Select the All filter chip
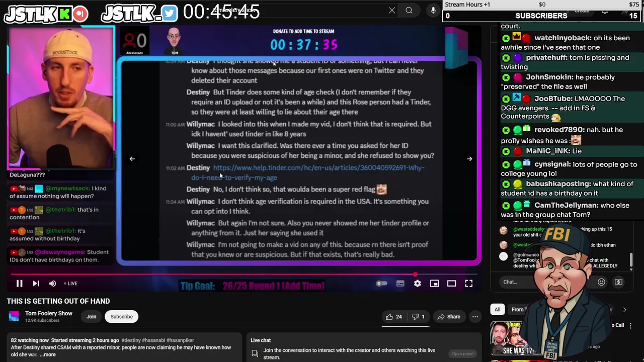This screenshot has width=644, height=362. 497,310
